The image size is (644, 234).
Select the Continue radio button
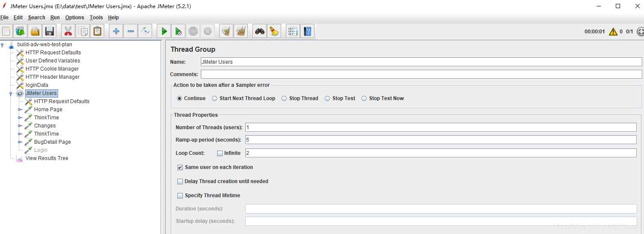[x=179, y=98]
